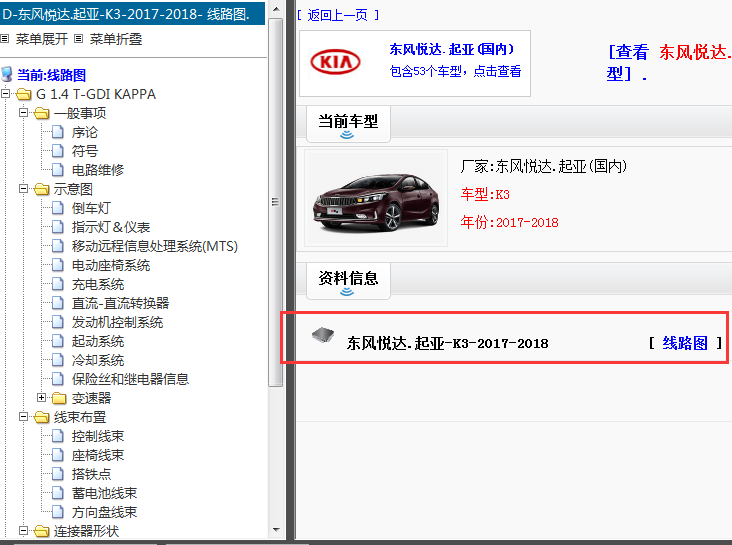Open 保险丝和继电器信息 tree item
The height and width of the screenshot is (545, 732).
point(130,379)
